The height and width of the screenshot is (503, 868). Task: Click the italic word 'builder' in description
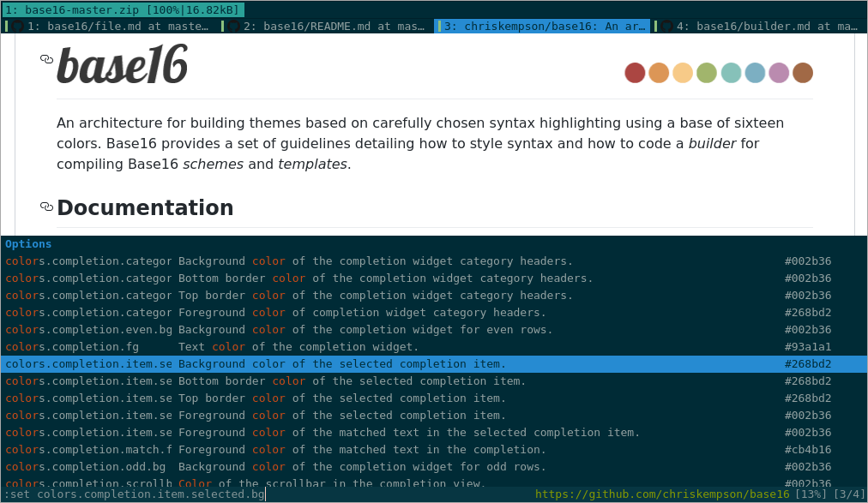point(712,144)
